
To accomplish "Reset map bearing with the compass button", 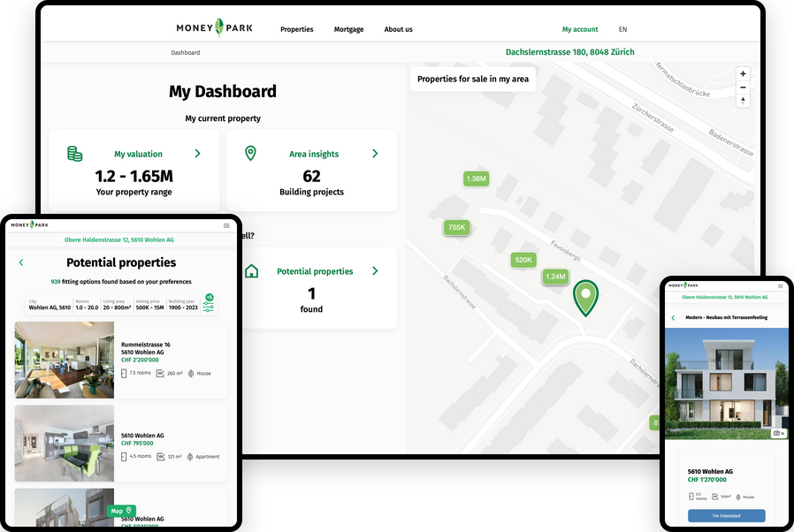I will (x=743, y=101).
